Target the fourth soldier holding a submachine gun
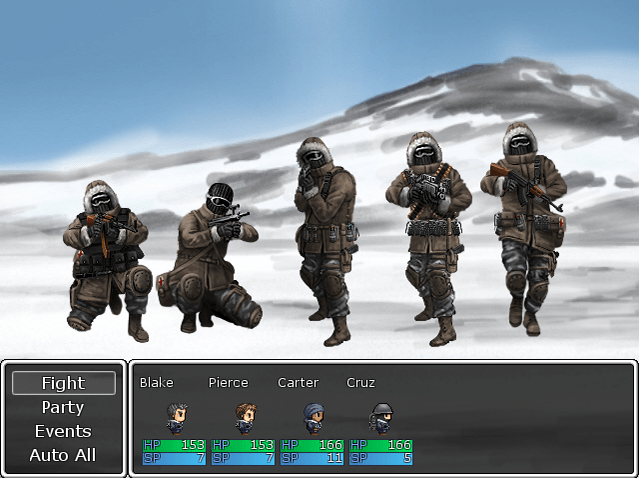The image size is (639, 478). click(x=428, y=235)
